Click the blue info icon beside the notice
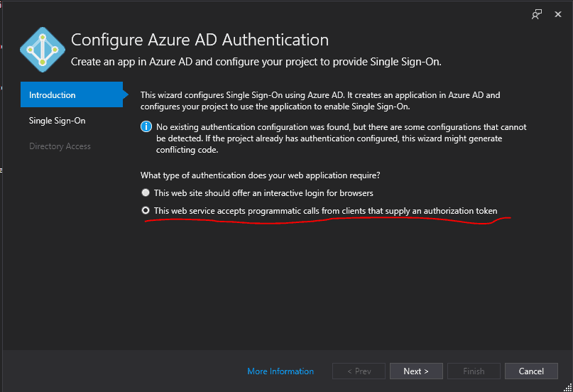The image size is (573, 392). click(x=146, y=126)
